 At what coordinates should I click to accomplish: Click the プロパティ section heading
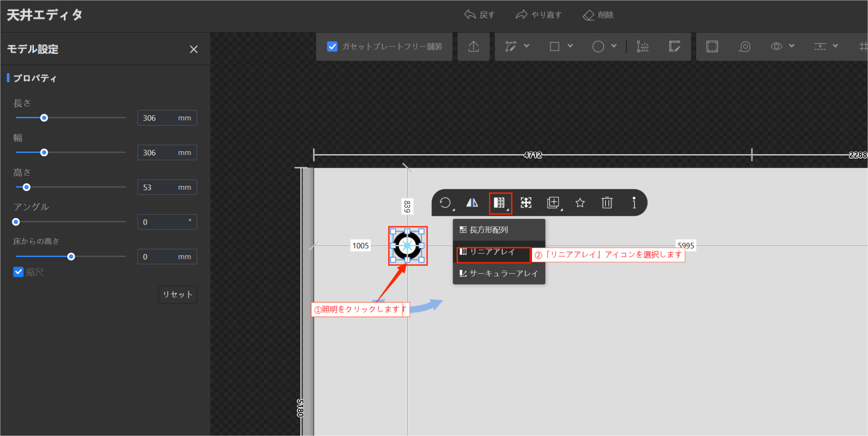(35, 78)
